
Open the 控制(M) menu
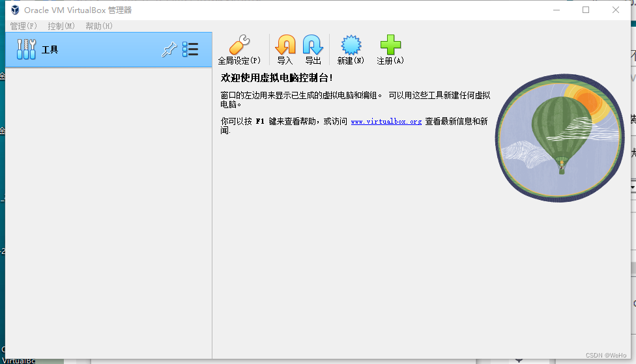61,26
